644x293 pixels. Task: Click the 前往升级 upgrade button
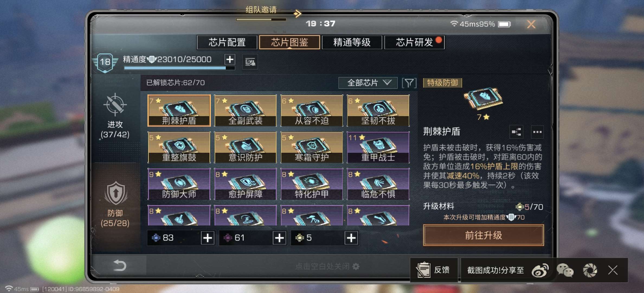(x=484, y=235)
